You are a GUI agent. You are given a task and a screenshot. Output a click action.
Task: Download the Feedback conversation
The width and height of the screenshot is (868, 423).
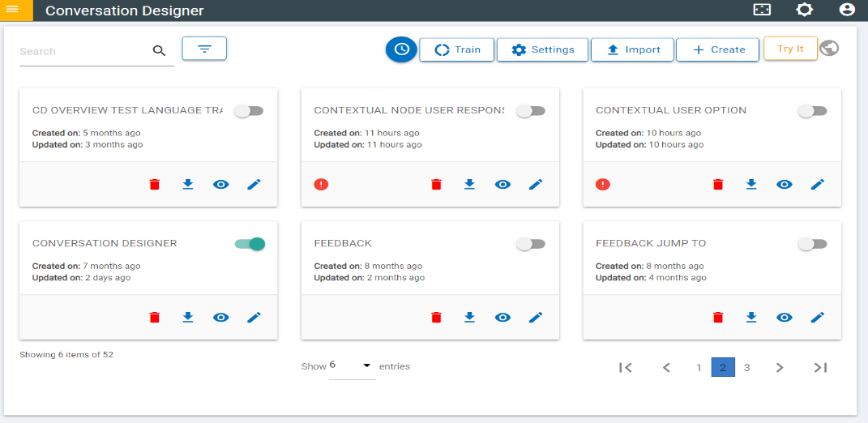[469, 318]
